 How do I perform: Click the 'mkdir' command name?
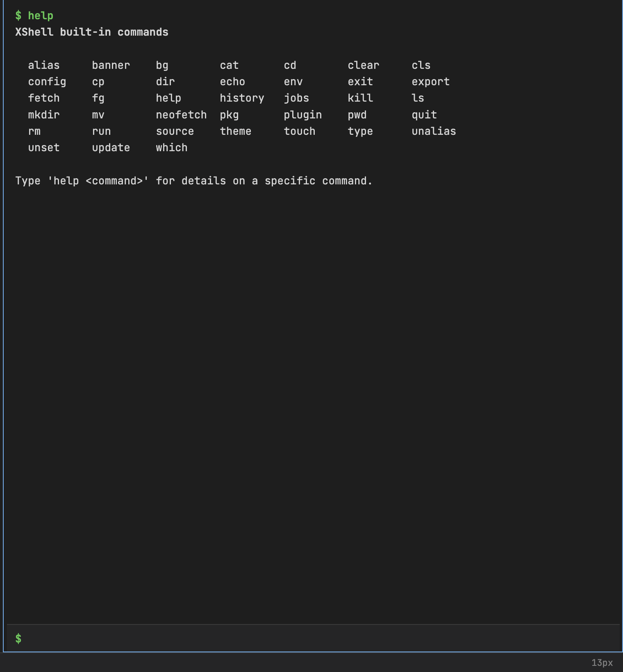[x=44, y=115]
